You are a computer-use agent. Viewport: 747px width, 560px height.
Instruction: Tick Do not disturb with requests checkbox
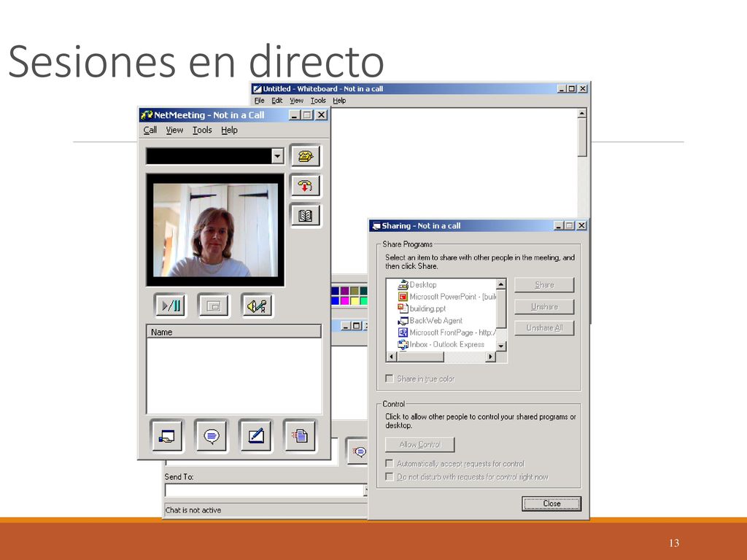tap(390, 477)
